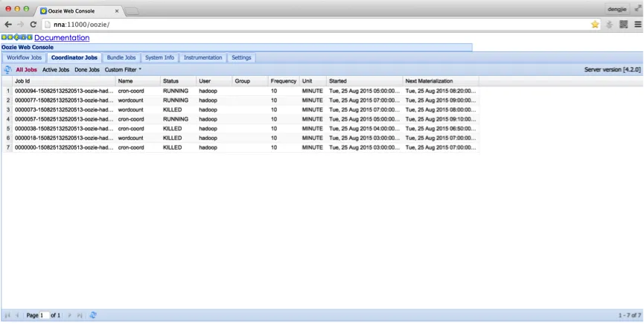Screen dimensions: 644x324
Task: Filter by Active Jobs
Action: point(56,70)
